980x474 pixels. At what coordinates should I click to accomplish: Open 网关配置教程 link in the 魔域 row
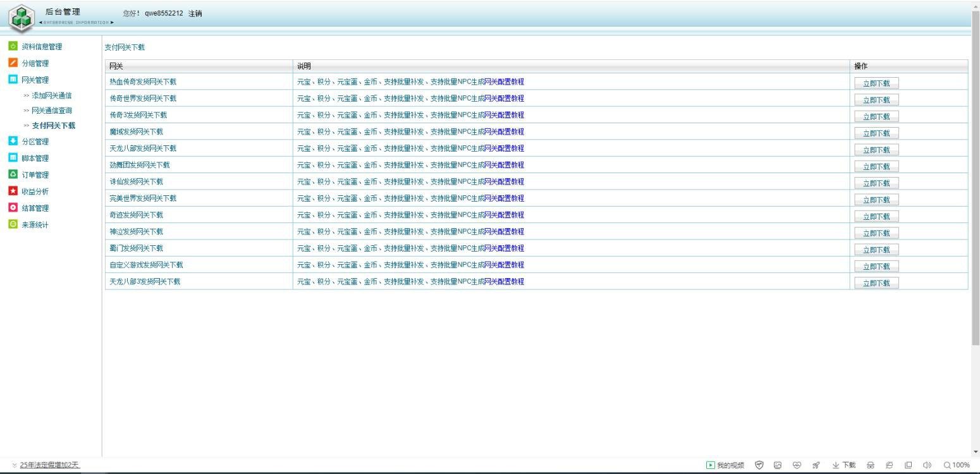[x=504, y=131]
